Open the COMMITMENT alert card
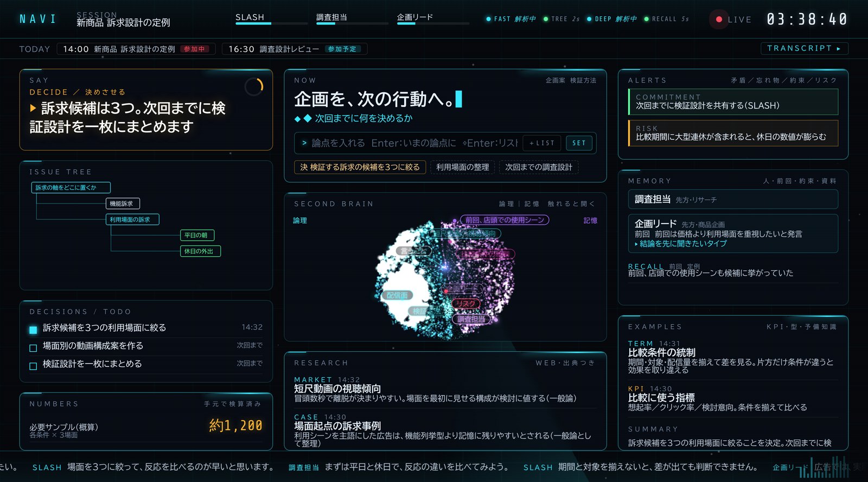 point(733,102)
